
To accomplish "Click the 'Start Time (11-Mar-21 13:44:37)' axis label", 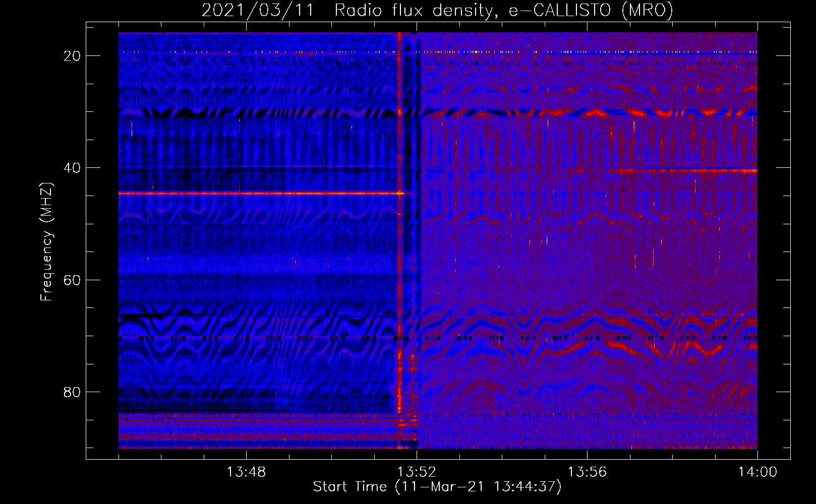I will (x=437, y=487).
